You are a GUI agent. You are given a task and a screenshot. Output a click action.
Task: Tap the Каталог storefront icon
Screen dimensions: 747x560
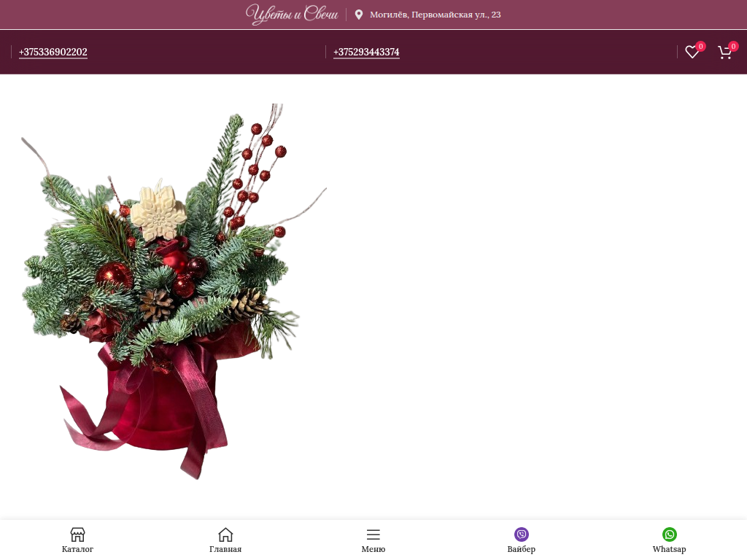77,534
